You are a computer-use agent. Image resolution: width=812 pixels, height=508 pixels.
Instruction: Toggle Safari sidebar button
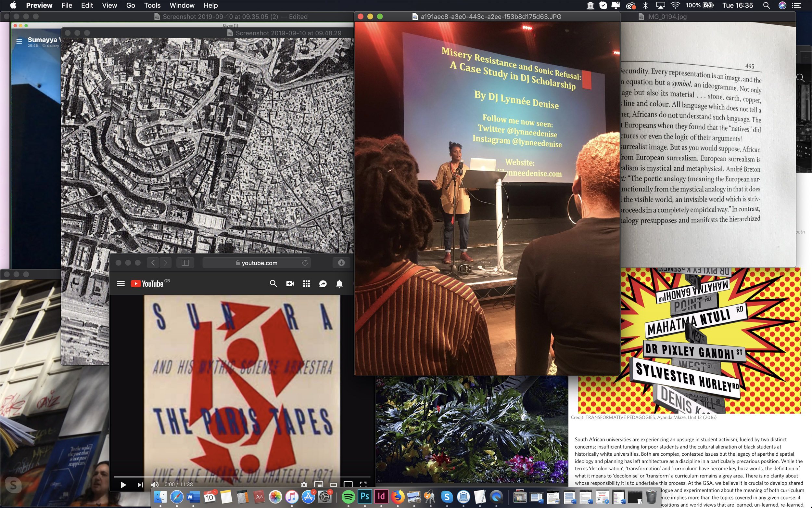click(x=185, y=263)
